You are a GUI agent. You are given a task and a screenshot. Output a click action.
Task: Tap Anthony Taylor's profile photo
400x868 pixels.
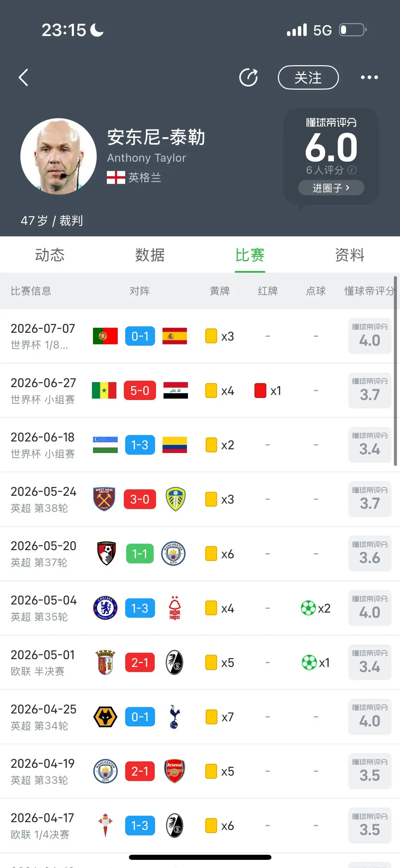tap(58, 156)
